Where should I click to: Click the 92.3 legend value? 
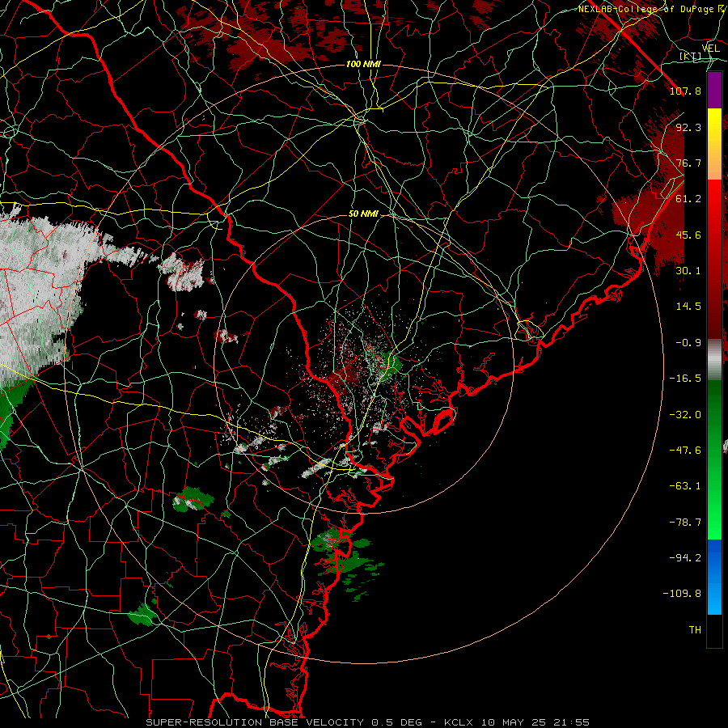pyautogui.click(x=688, y=127)
